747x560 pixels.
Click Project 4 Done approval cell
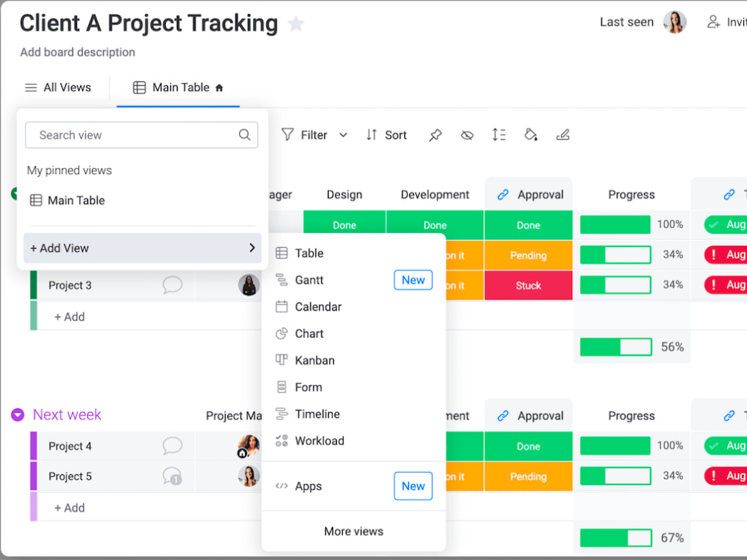(528, 447)
